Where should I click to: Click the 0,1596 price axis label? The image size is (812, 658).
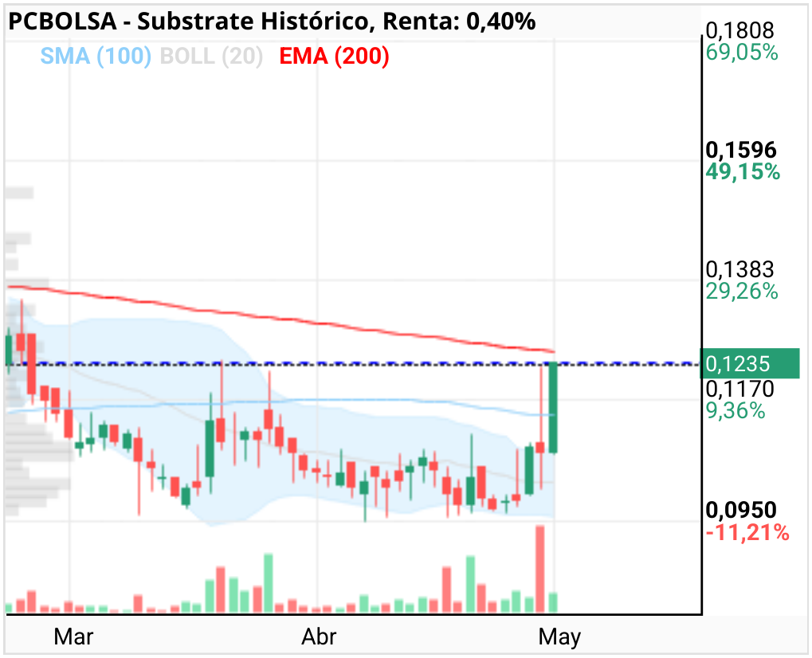coord(741,150)
